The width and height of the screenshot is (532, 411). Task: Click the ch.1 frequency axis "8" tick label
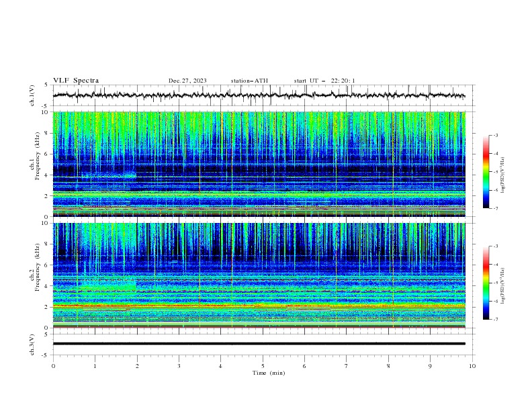47,133
